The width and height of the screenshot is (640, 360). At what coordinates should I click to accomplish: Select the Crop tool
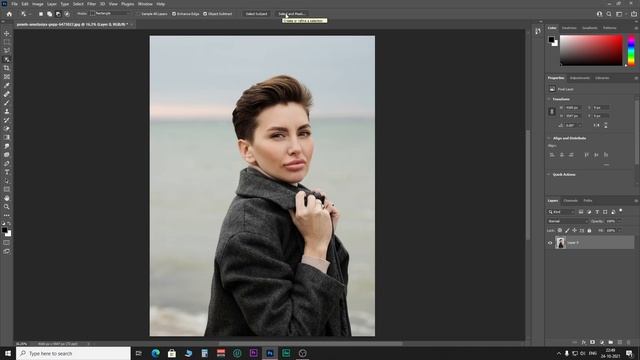[x=7, y=68]
